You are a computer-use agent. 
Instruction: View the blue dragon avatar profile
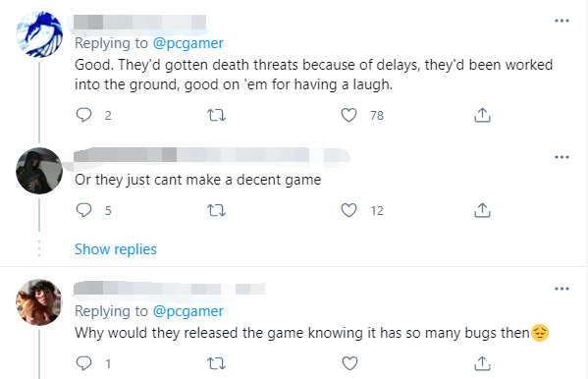click(x=39, y=34)
